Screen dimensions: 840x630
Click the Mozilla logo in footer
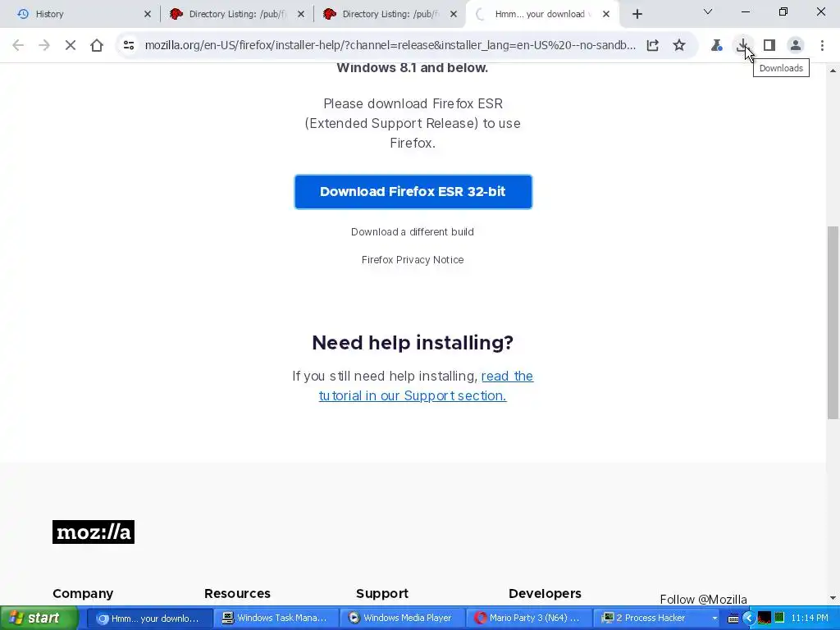94,532
